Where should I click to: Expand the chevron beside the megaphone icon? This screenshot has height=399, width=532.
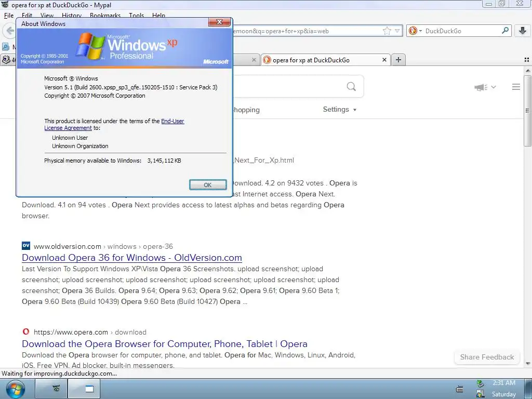click(494, 87)
